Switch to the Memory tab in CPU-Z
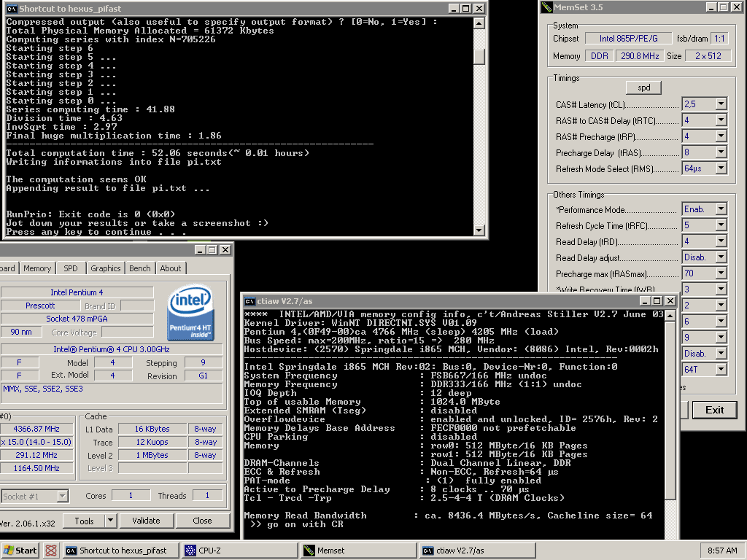Viewport: 747px width, 560px height. [x=37, y=268]
